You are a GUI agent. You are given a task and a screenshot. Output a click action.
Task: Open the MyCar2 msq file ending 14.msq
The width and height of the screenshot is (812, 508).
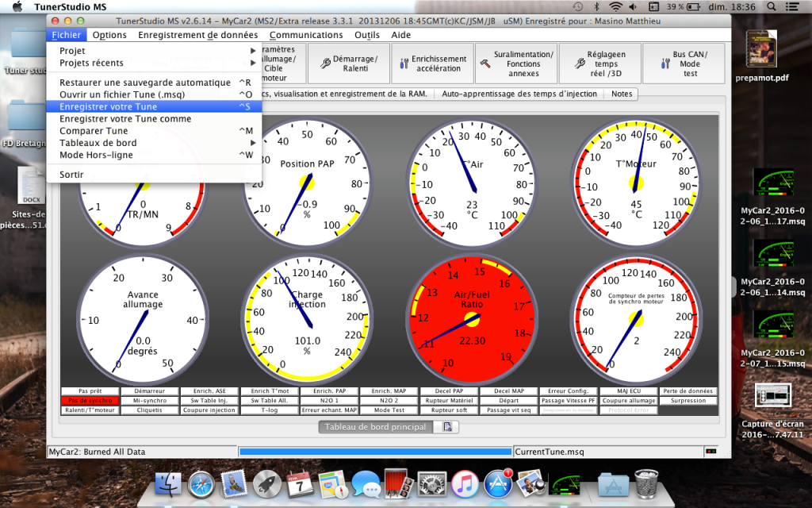[772, 267]
